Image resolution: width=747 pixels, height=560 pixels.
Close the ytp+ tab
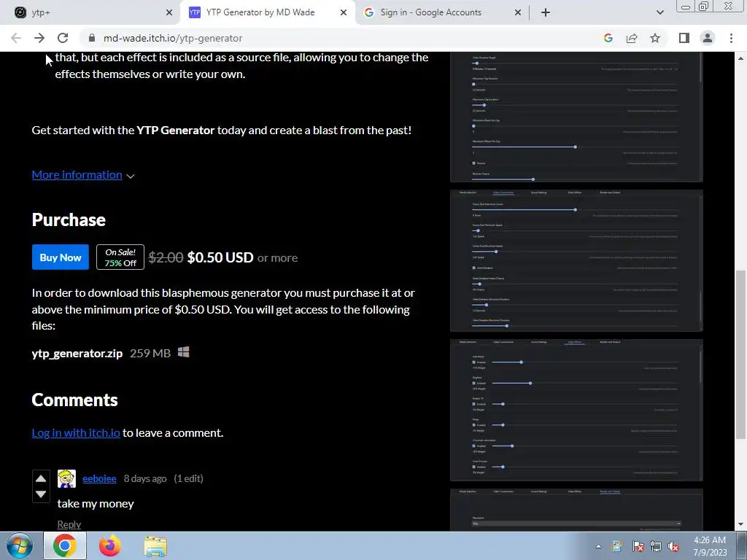169,13
